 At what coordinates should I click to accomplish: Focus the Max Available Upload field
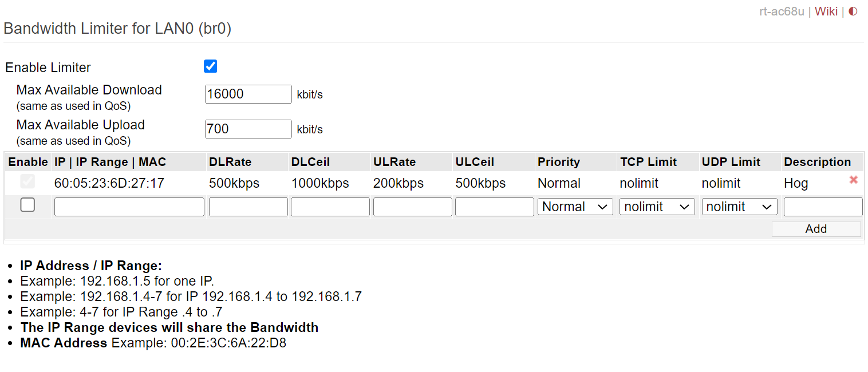point(248,129)
